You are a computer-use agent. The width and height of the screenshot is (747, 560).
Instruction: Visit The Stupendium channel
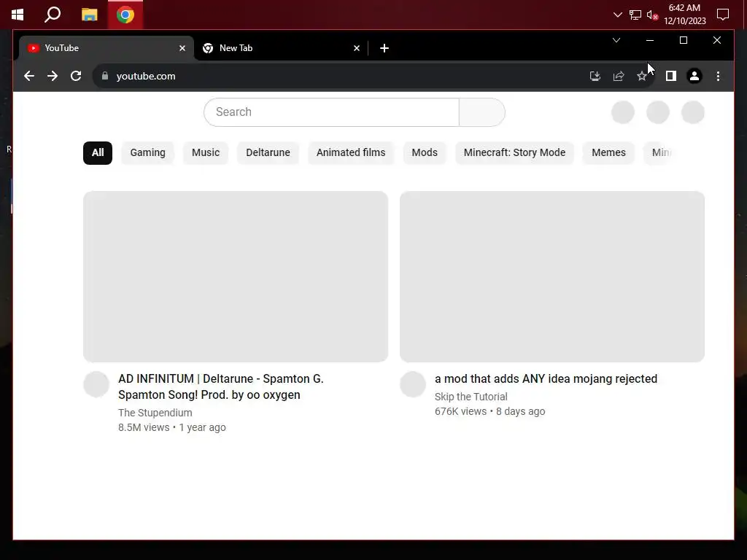[x=155, y=413]
